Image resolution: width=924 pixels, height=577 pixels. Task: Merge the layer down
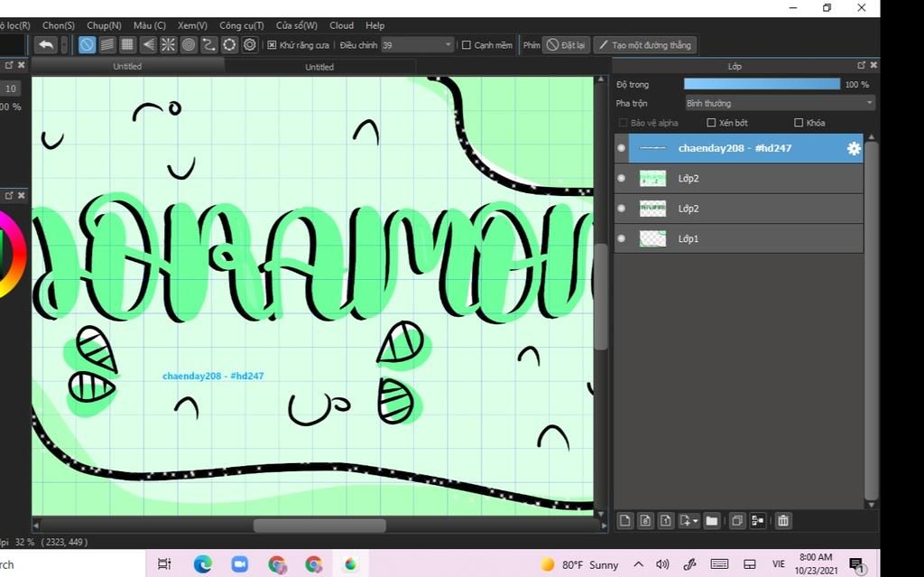(757, 520)
